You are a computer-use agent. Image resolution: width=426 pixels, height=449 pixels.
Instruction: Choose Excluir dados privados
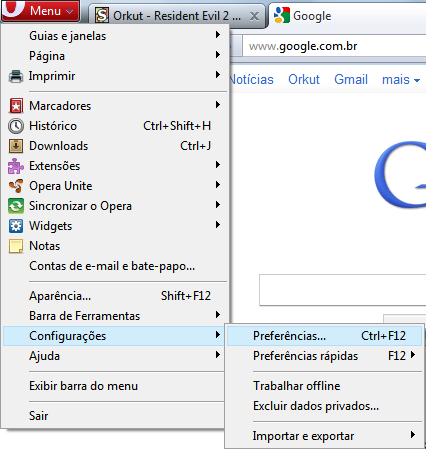coord(324,406)
